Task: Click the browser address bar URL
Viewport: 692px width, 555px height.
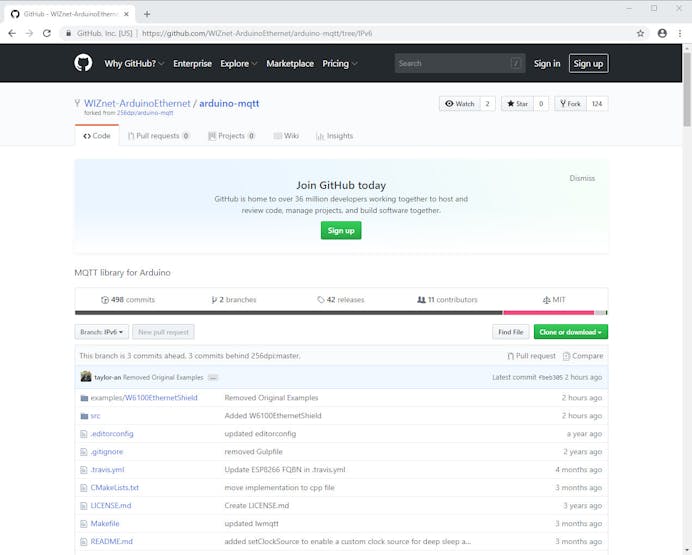Action: coord(257,33)
